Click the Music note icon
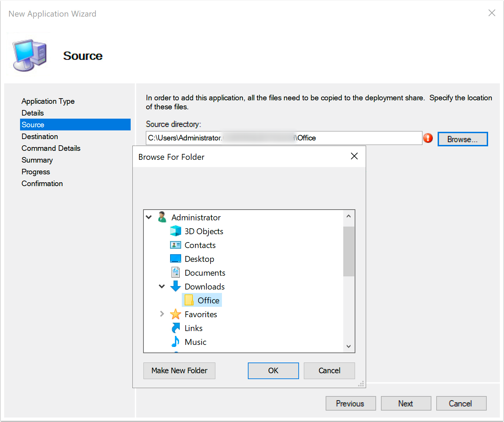This screenshot has height=422, width=504. (x=176, y=341)
